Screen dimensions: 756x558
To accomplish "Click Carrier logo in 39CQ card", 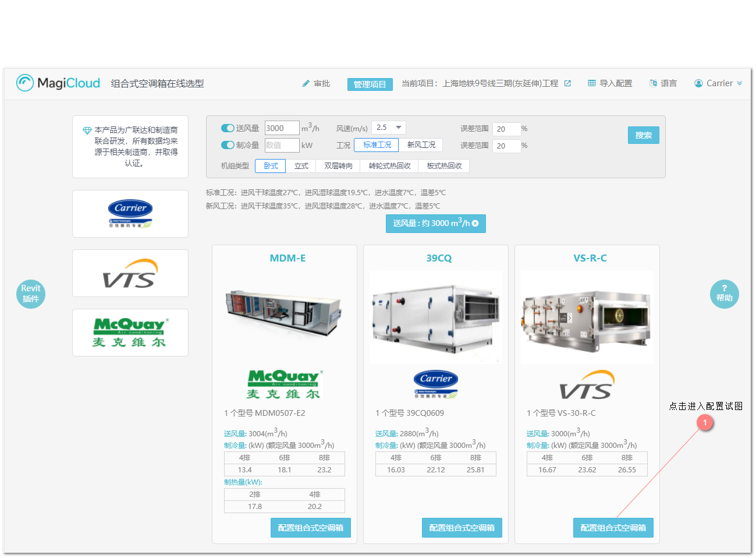I will click(x=436, y=384).
